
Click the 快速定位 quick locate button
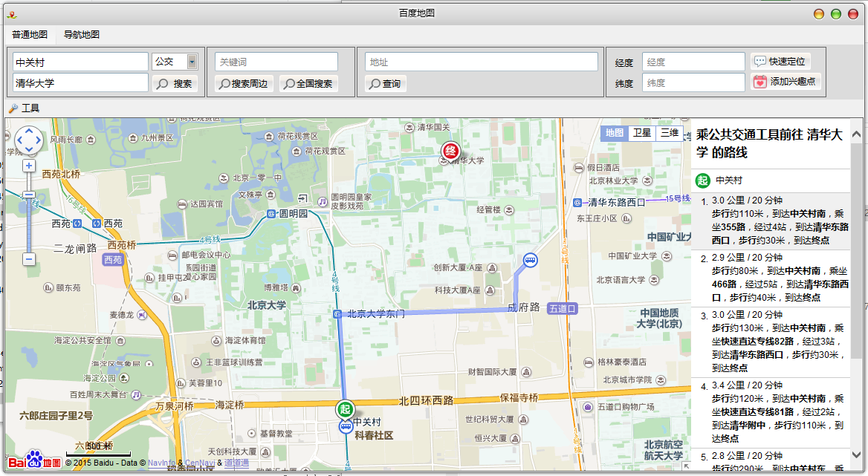pyautogui.click(x=780, y=61)
